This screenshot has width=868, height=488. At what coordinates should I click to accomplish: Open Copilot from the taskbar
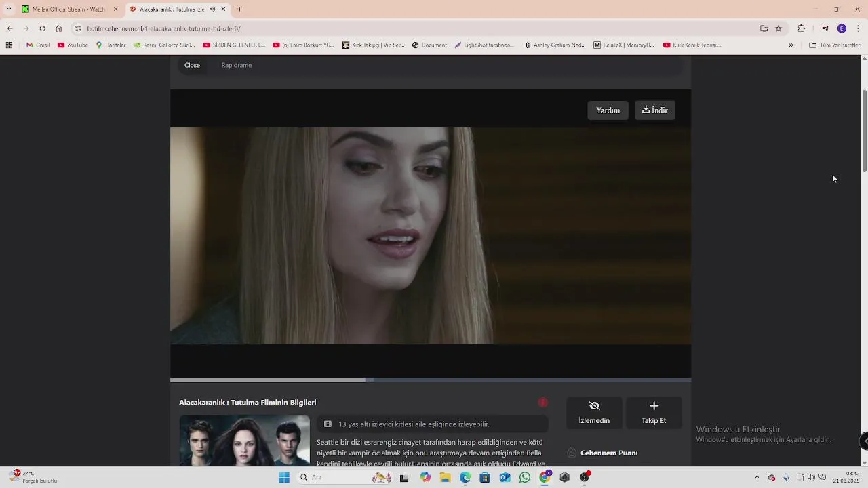(x=425, y=477)
